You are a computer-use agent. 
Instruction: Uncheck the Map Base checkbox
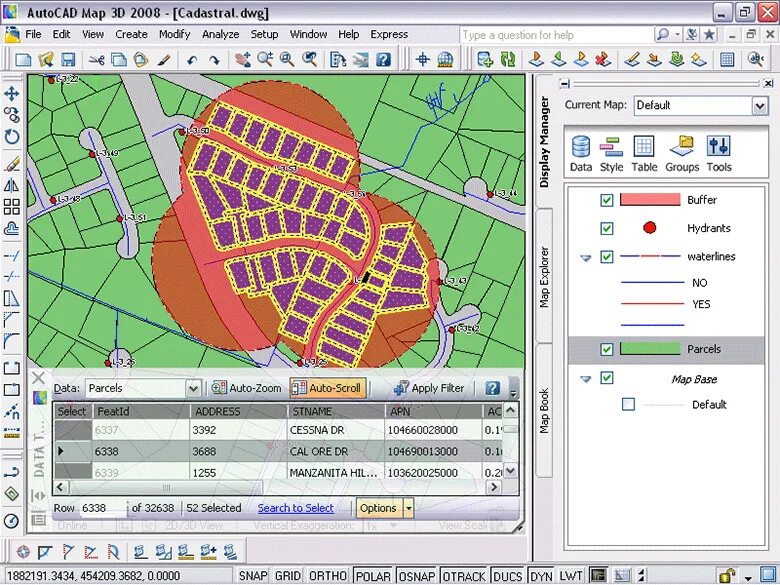tap(606, 378)
